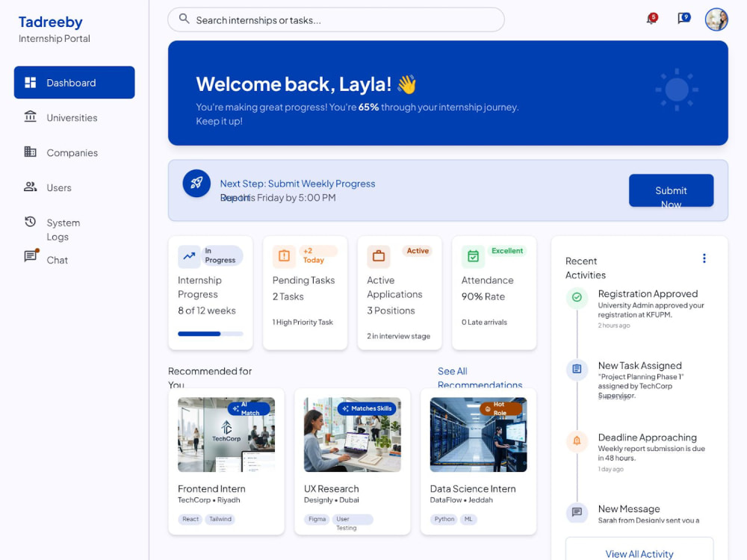Click the Figma skill tag

coord(317,519)
